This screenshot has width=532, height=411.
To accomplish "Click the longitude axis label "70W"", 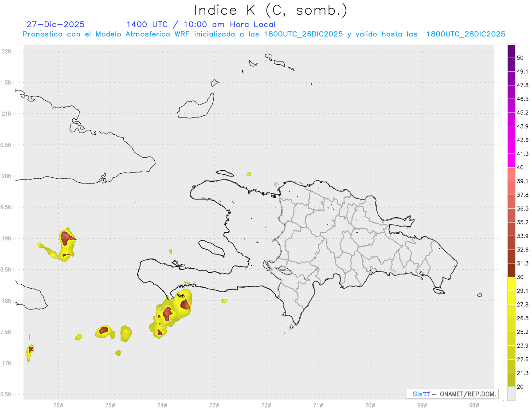I will 370,405.
